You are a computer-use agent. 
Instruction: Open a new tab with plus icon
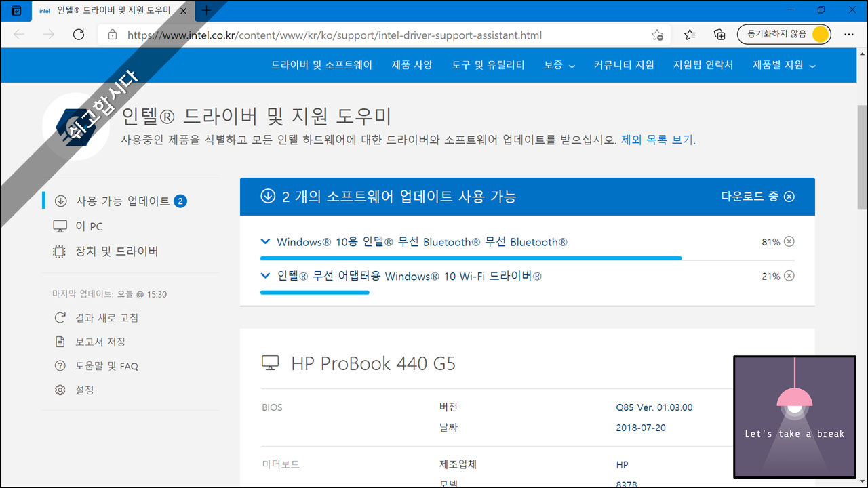click(207, 11)
